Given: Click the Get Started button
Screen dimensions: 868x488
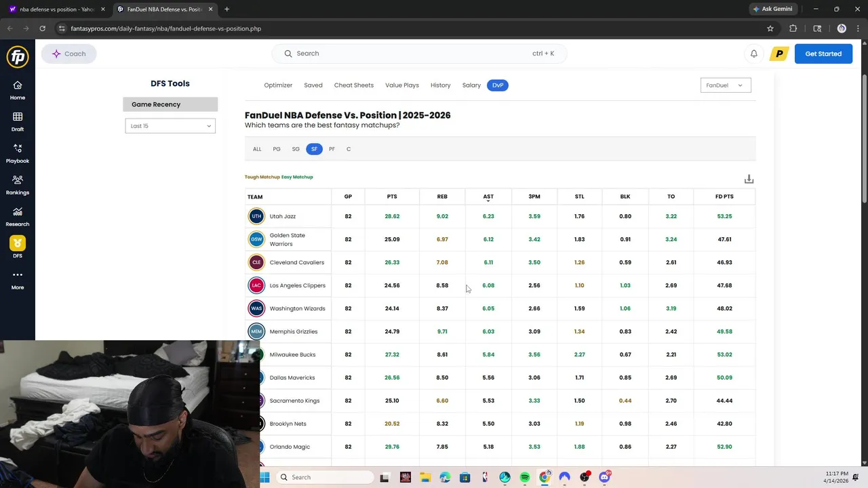Looking at the screenshot, I should click(823, 54).
